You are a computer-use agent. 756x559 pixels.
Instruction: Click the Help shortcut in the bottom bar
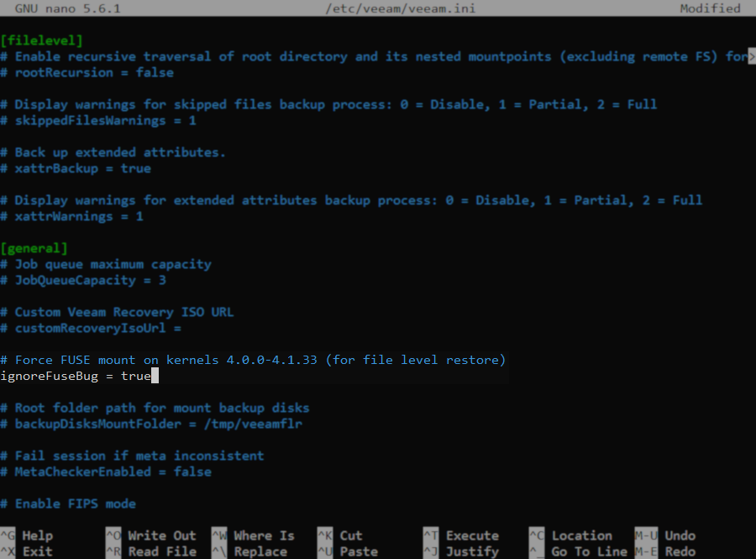tap(27, 535)
